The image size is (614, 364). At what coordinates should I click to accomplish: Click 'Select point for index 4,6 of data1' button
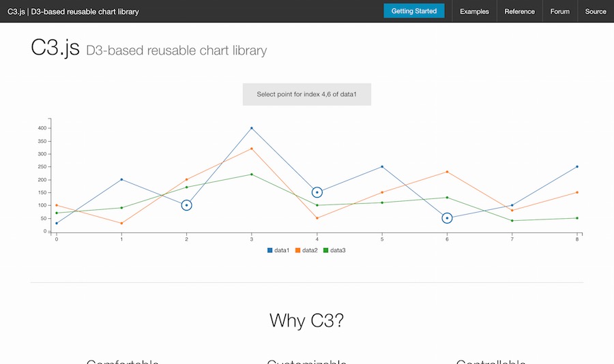(x=307, y=94)
